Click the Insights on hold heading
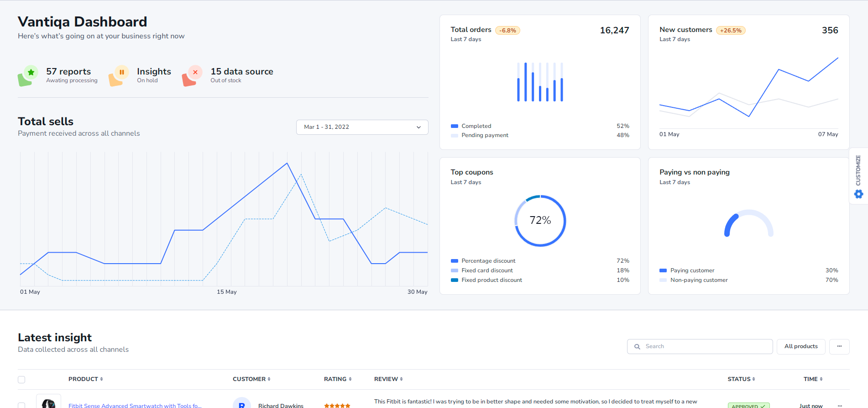The image size is (868, 408). (x=154, y=71)
